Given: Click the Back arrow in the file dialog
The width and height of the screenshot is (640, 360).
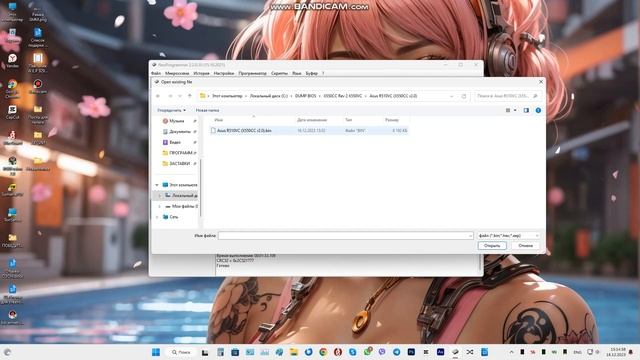Looking at the screenshot, I should coord(158,96).
